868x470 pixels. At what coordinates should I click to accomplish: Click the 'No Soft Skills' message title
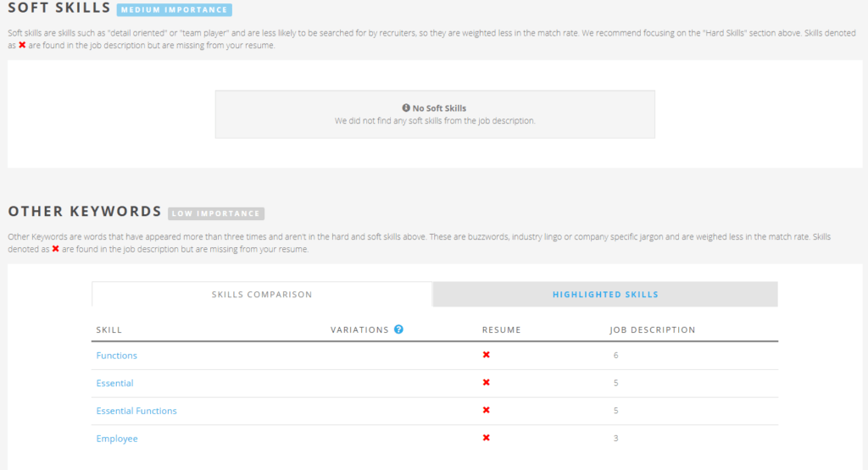click(439, 108)
